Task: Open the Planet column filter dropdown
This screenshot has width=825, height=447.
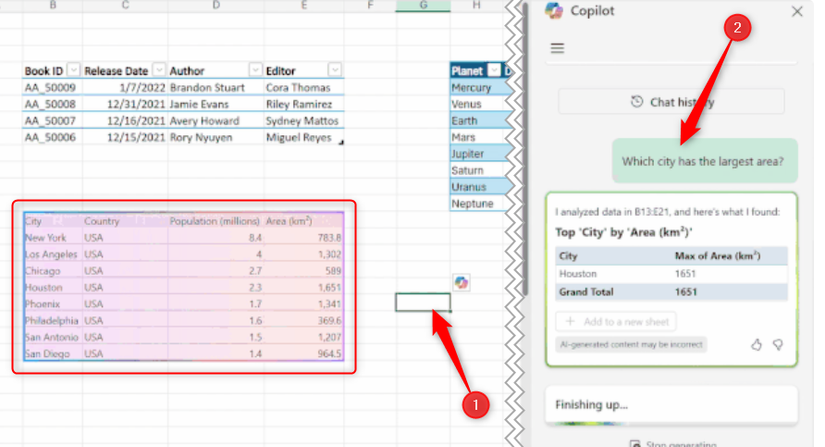Action: pos(492,71)
